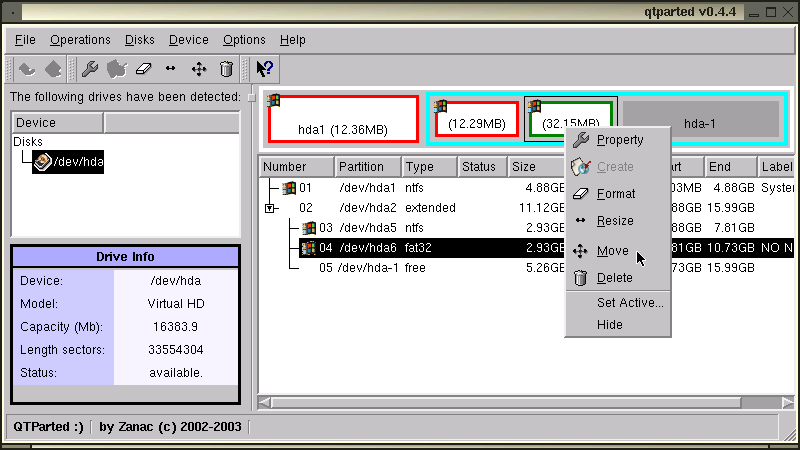Choose Format from the context menu

point(618,194)
